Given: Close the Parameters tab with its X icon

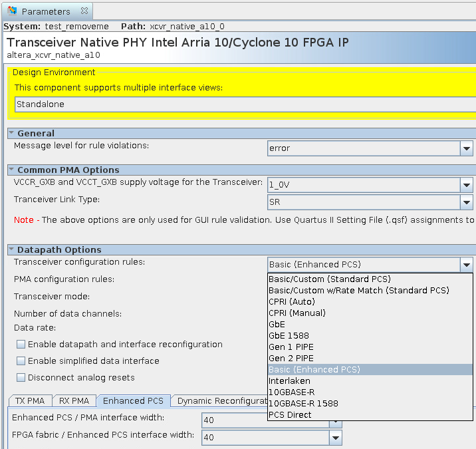Looking at the screenshot, I should pyautogui.click(x=84, y=11).
